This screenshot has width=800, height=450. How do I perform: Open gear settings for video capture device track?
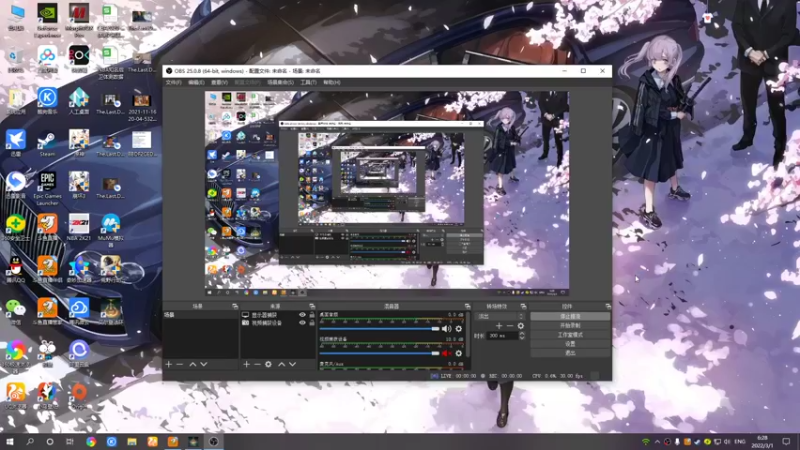(x=458, y=353)
